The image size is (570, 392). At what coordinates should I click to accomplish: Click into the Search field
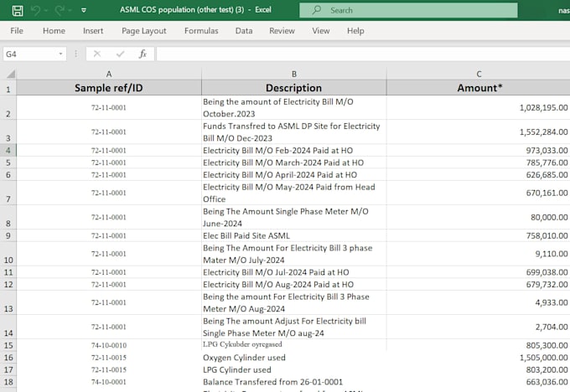click(408, 10)
